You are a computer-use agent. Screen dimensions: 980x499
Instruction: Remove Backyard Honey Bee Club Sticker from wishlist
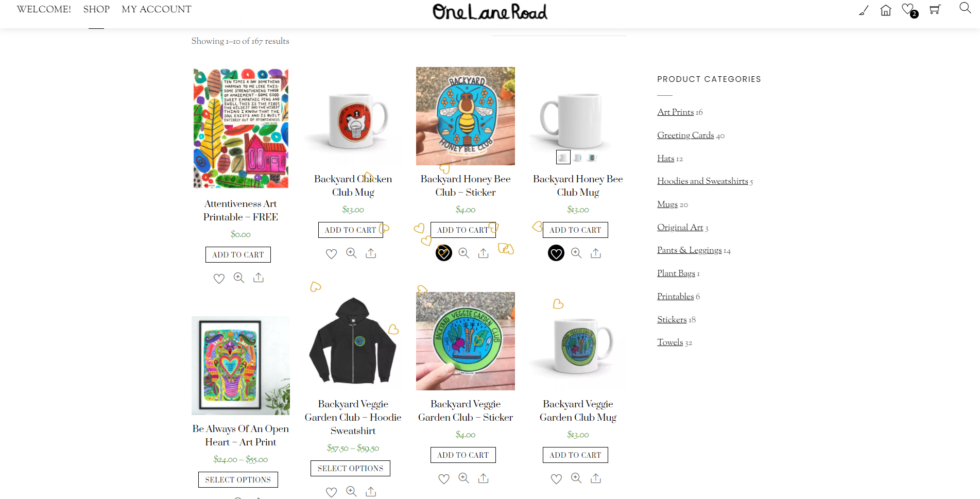443,253
